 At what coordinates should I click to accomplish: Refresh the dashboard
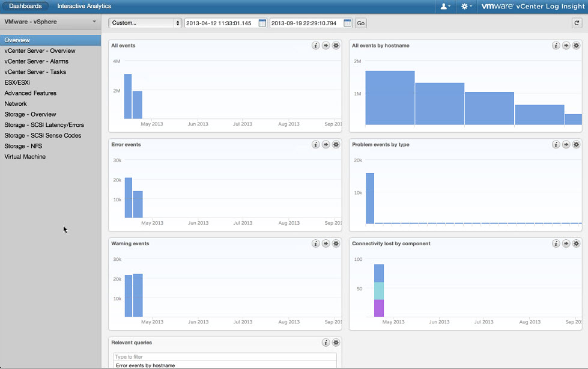pos(577,23)
